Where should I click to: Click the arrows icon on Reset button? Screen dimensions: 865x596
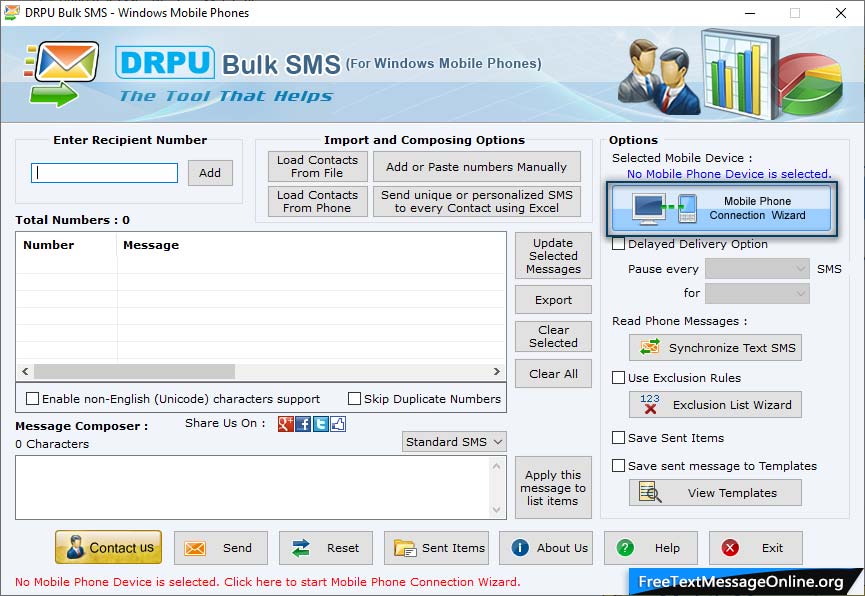point(301,548)
